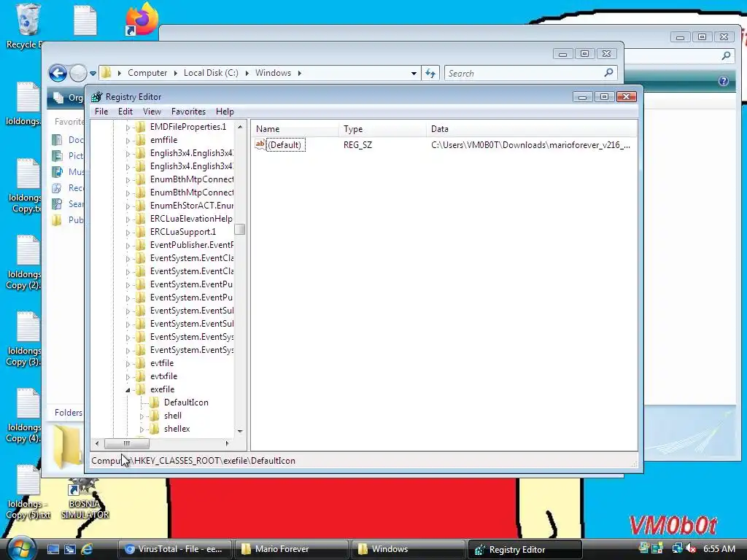Viewport: 747px width, 560px height.
Task: Select the shellex key folder icon
Action: click(155, 429)
